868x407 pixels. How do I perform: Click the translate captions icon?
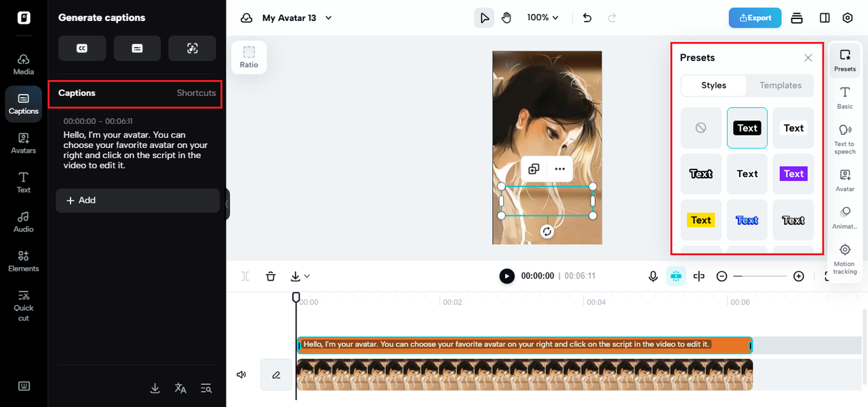pyautogui.click(x=180, y=388)
